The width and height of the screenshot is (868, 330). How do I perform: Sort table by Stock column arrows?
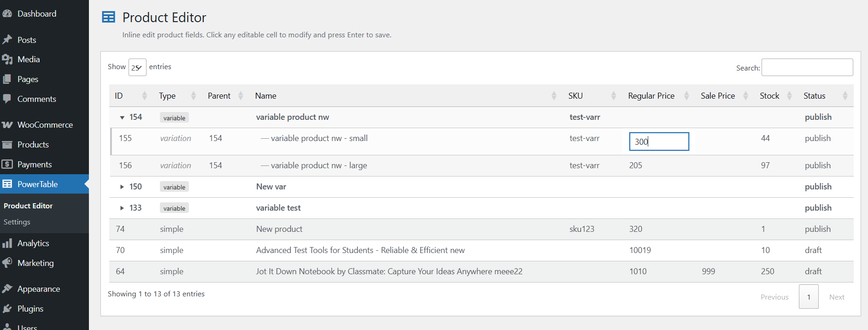pyautogui.click(x=789, y=96)
